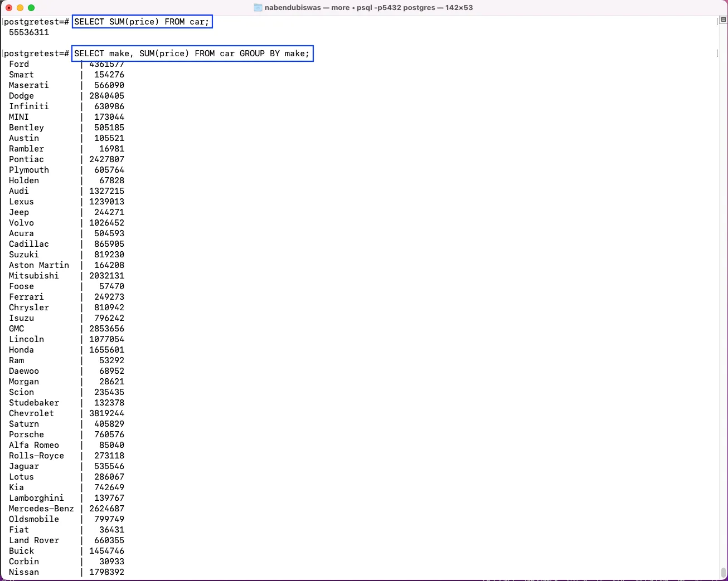728x581 pixels.
Task: Click the Lincoln sum value 1077054
Action: (107, 339)
